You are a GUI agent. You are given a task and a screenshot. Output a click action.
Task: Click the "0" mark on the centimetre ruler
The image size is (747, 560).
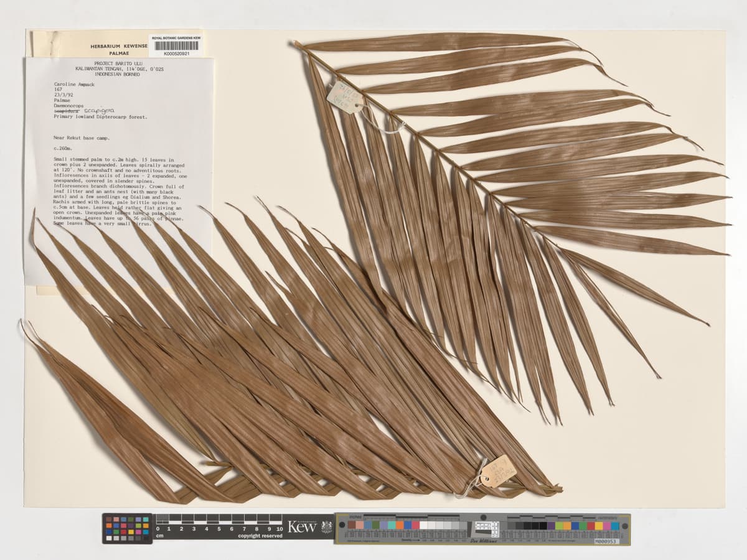(x=157, y=530)
